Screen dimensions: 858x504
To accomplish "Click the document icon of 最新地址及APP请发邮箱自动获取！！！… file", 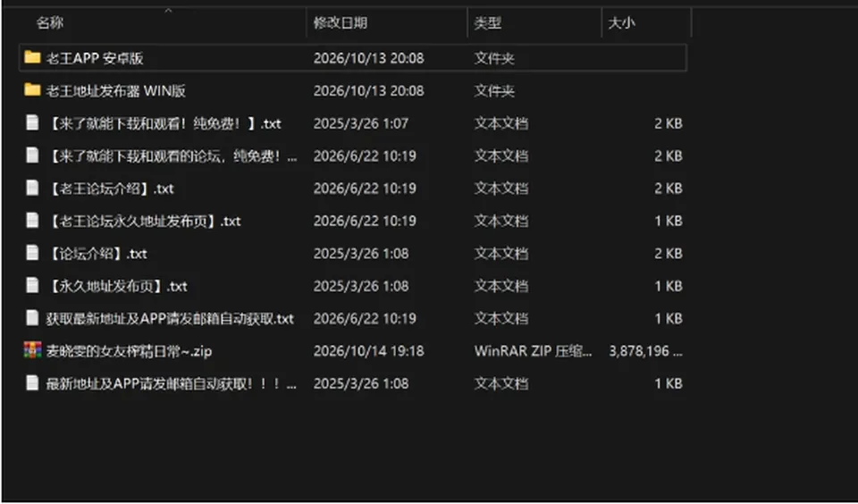I will tap(32, 383).
